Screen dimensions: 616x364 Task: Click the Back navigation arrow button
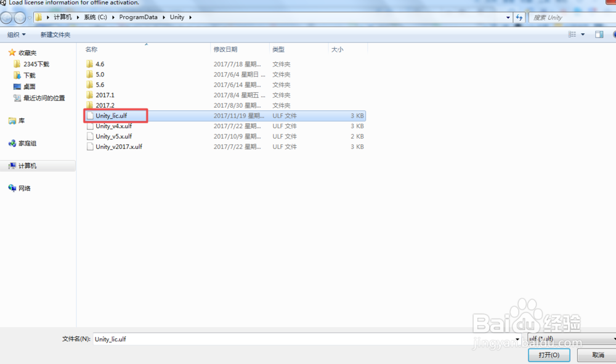point(6,17)
